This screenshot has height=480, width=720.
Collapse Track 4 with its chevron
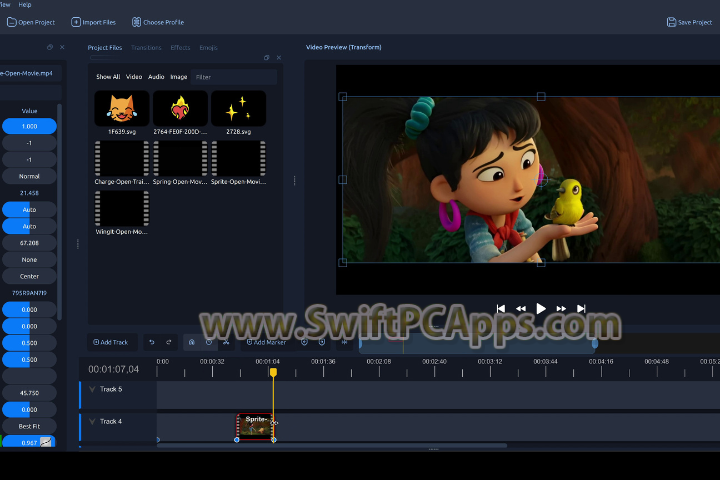point(92,421)
